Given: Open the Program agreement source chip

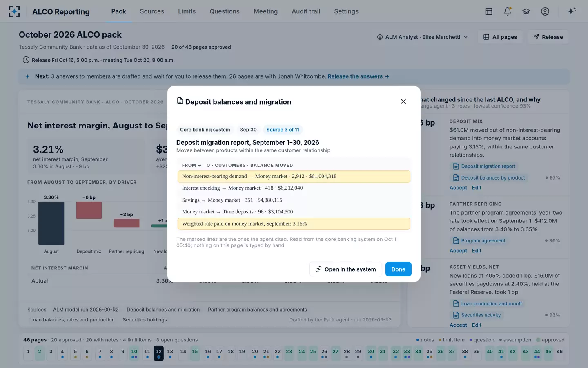Looking at the screenshot, I should coord(479,240).
